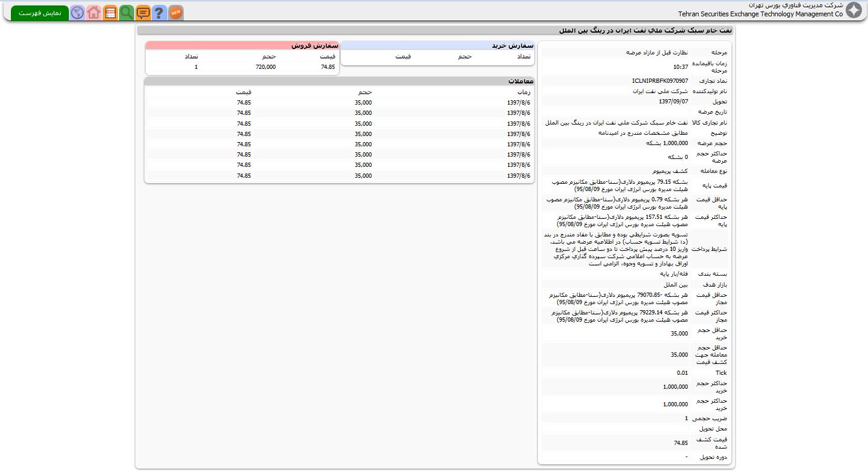Click the 'تعداد' header in buy orders table

[x=523, y=56]
